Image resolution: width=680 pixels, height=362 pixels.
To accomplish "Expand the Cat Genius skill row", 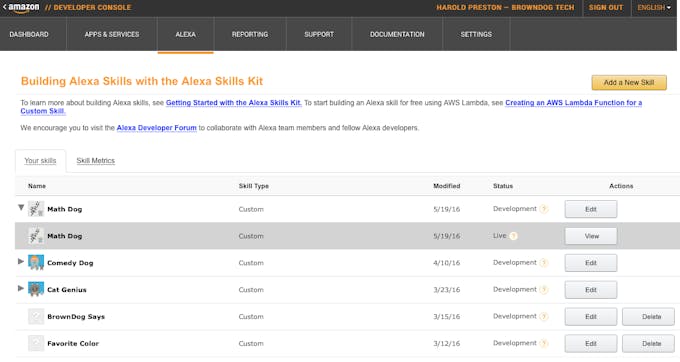I will click(x=20, y=288).
